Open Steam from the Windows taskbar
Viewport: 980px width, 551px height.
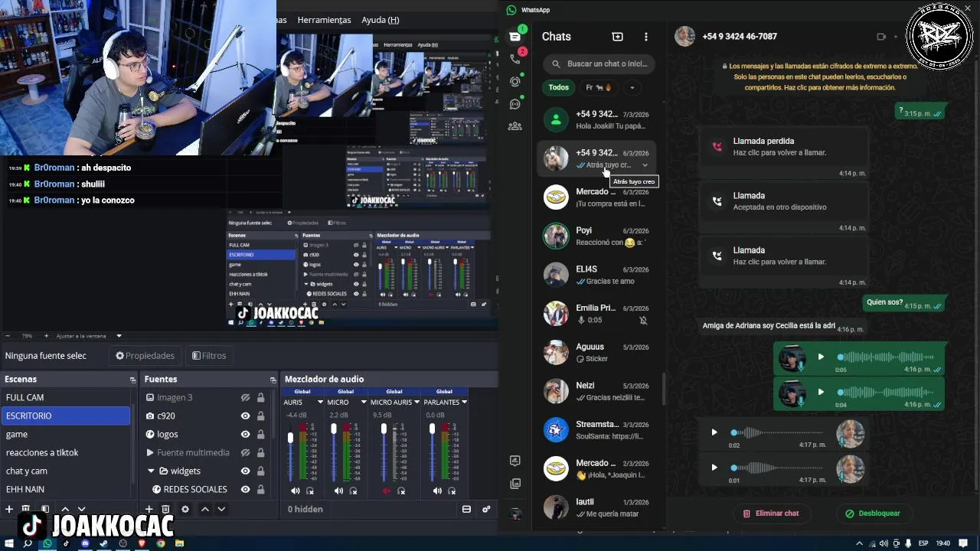(103, 543)
